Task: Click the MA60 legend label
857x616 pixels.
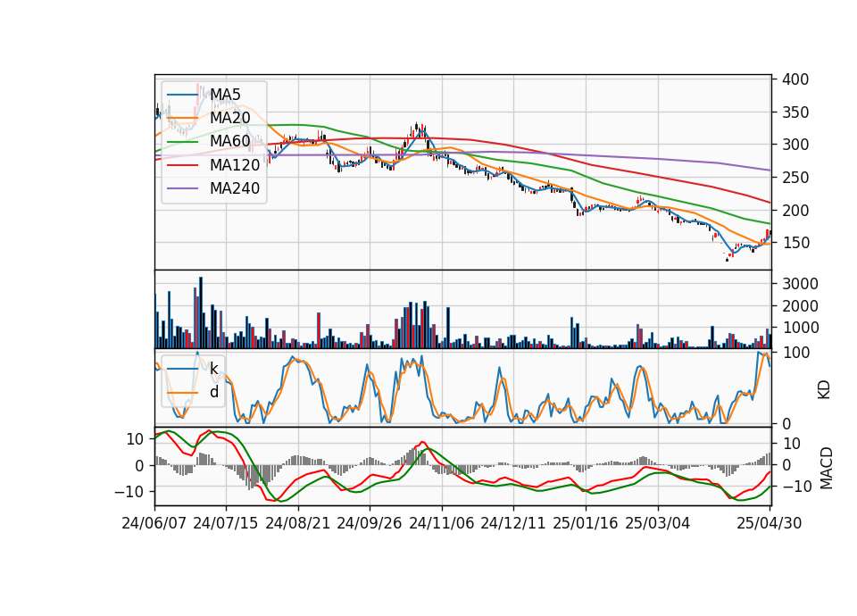Action: [230, 142]
